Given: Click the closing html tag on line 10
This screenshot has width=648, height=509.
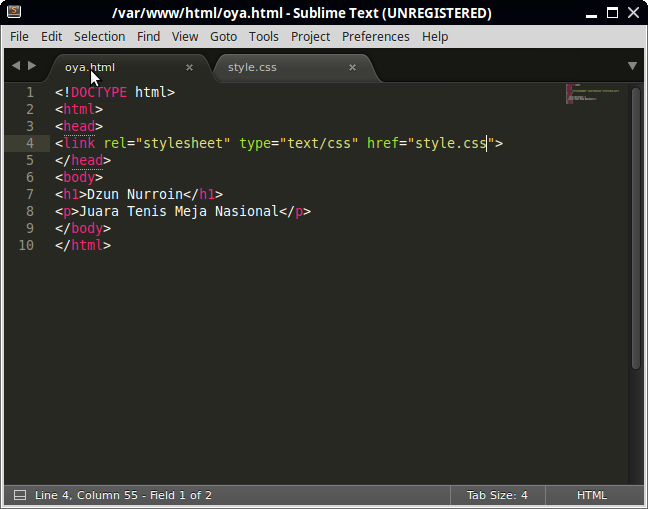Looking at the screenshot, I should (83, 245).
